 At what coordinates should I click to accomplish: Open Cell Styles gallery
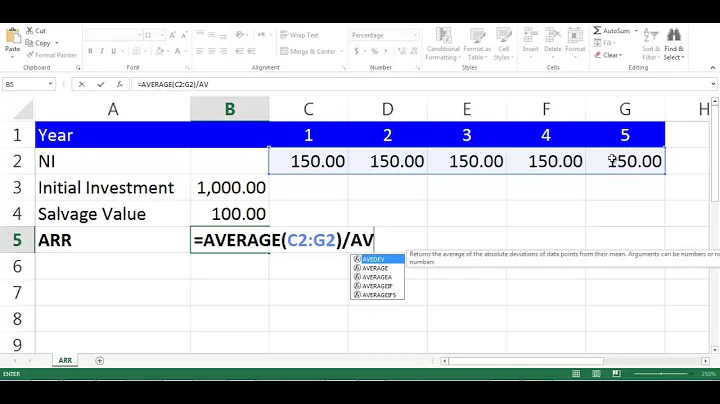pyautogui.click(x=504, y=44)
